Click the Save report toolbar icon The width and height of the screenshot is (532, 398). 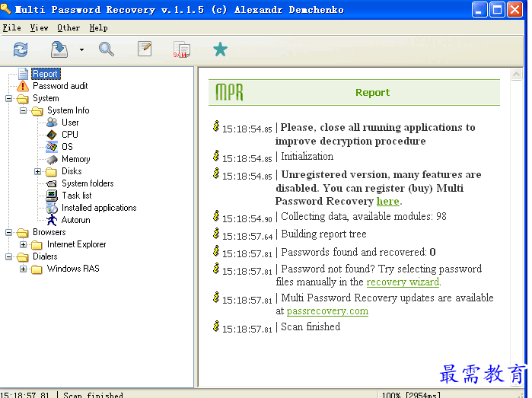pyautogui.click(x=59, y=49)
